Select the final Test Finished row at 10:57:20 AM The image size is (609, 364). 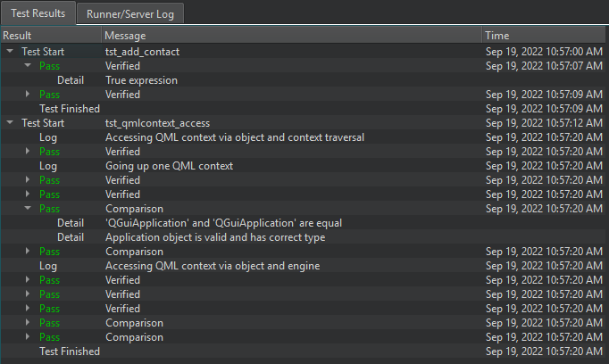[x=70, y=352]
